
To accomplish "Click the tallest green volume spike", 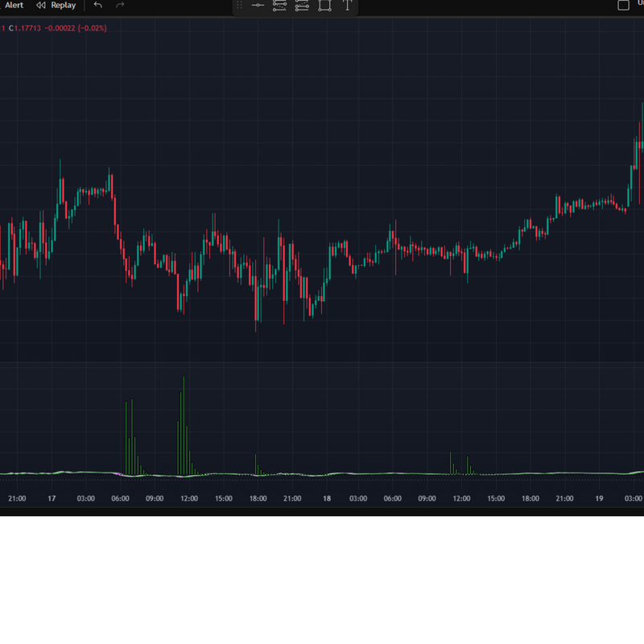I will pyautogui.click(x=184, y=427).
